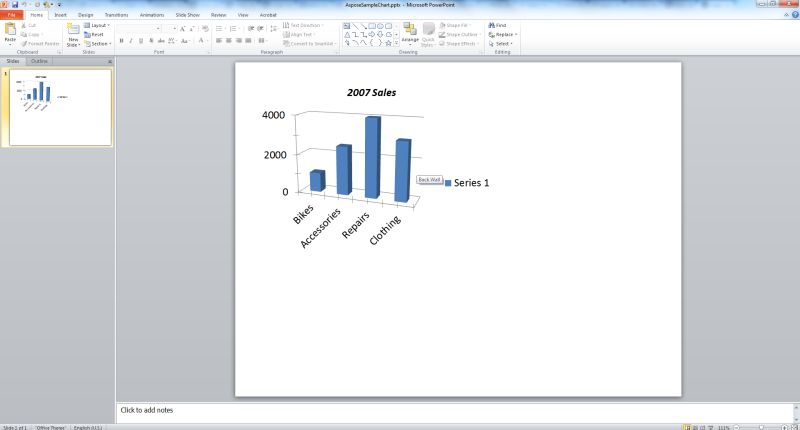Expand the shapes gallery More arrow
The image size is (800, 430).
(x=396, y=44)
